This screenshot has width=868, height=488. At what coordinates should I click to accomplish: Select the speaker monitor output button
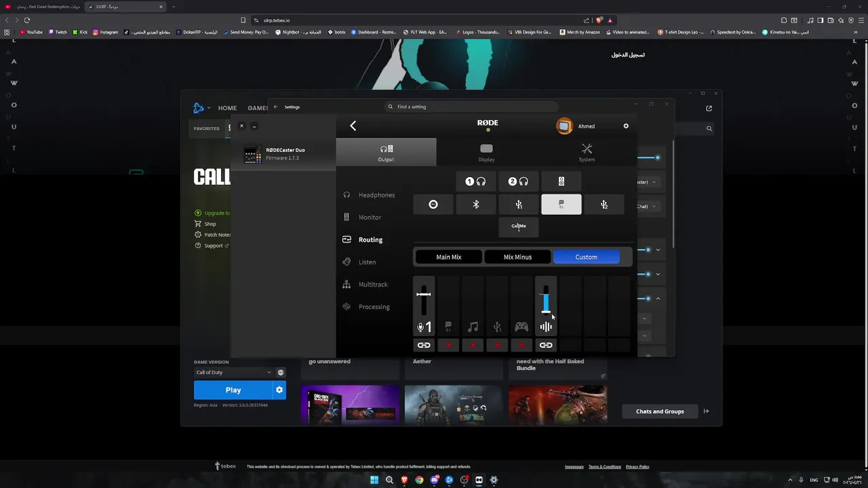point(561,182)
